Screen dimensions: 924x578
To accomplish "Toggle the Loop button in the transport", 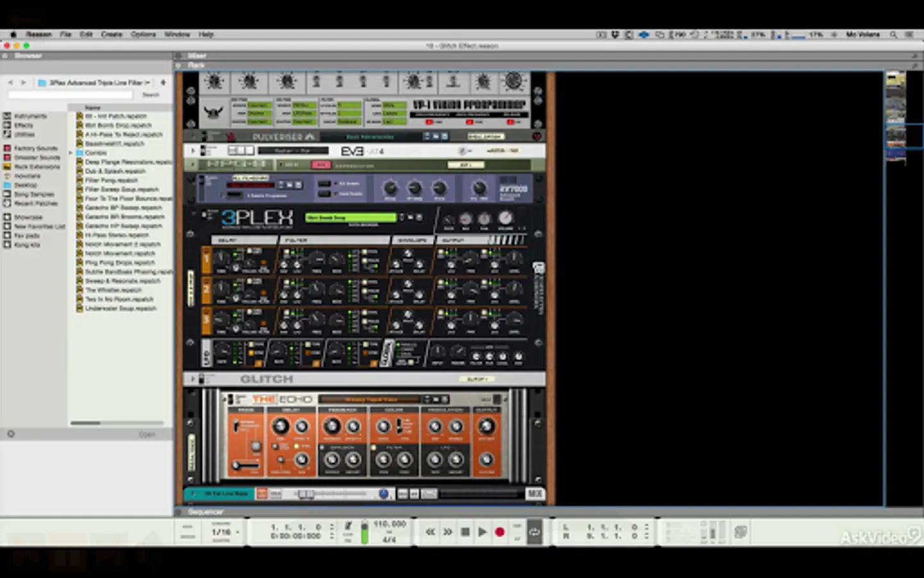I will point(534,532).
